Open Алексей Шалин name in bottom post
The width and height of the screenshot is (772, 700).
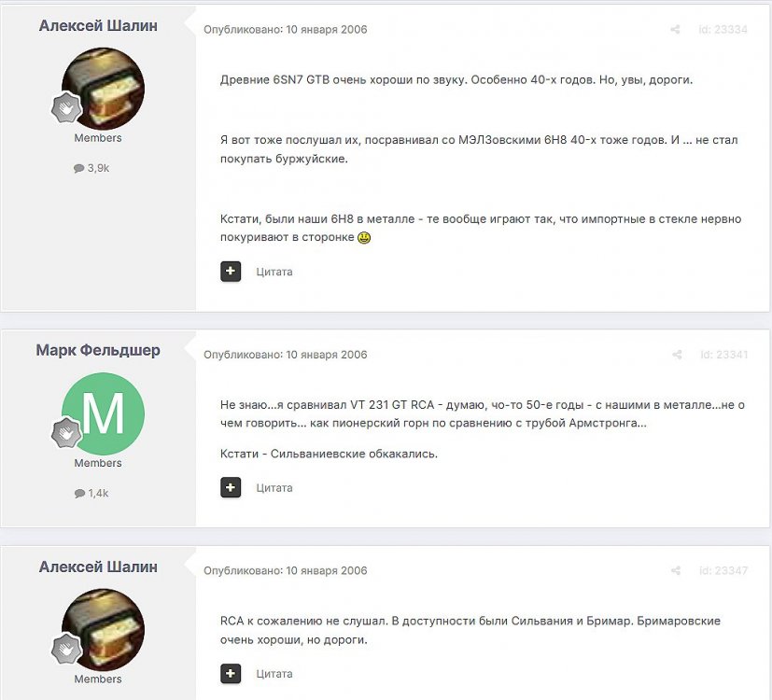(x=98, y=567)
